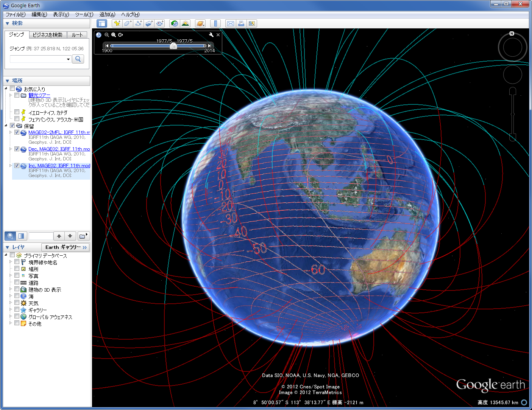Enable the 道路 roads layer checkbox
532x410 pixels.
click(17, 283)
